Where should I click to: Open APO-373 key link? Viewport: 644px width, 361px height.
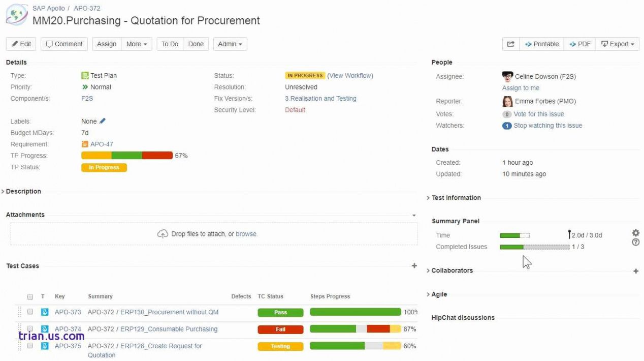tap(68, 312)
